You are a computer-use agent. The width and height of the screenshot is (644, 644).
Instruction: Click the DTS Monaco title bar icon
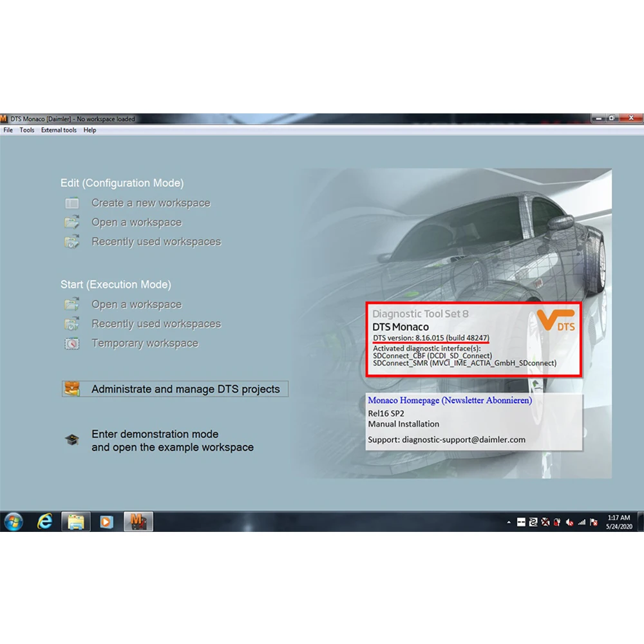coord(4,118)
